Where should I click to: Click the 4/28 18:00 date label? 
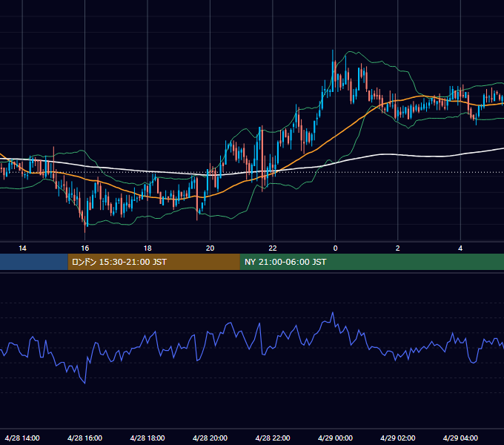[147, 438]
